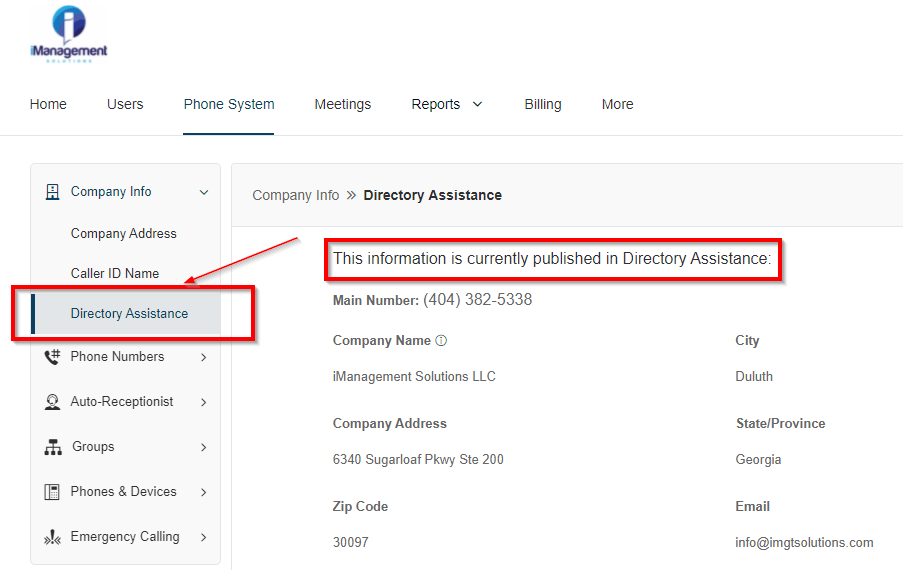Go to the Users tab

125,104
